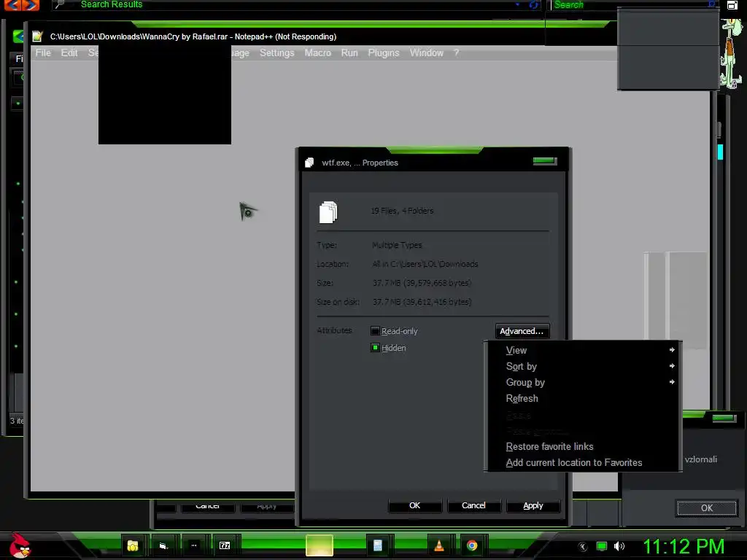Click the 11:12 PM taskbar clock
The height and width of the screenshot is (560, 747).
point(684,547)
